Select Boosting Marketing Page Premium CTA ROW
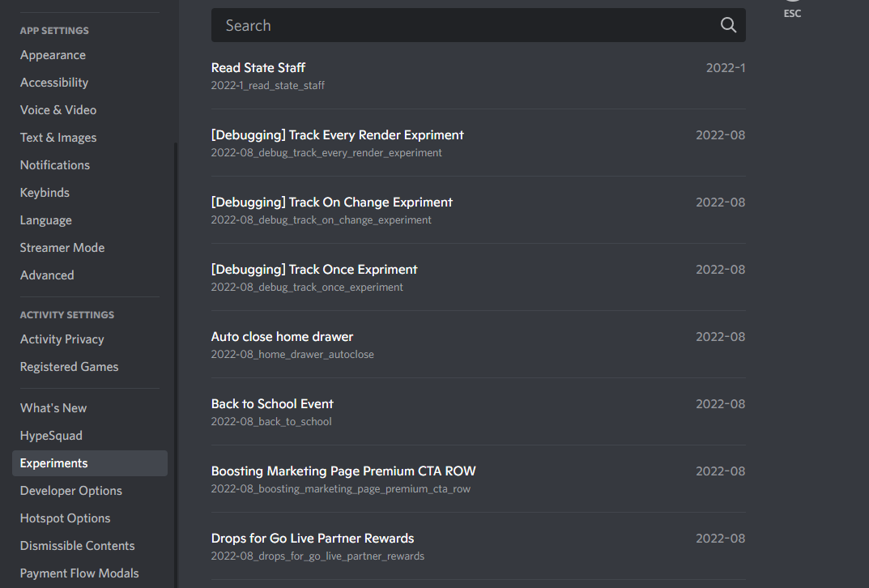 [x=479, y=479]
